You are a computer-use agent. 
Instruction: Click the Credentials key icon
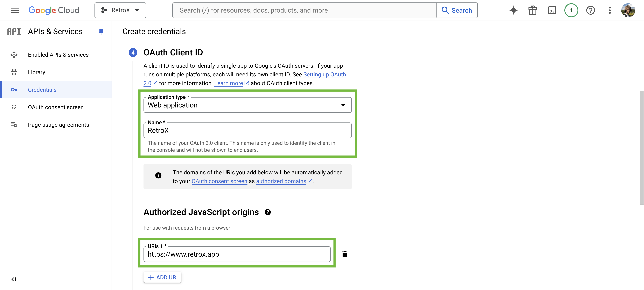click(x=14, y=90)
